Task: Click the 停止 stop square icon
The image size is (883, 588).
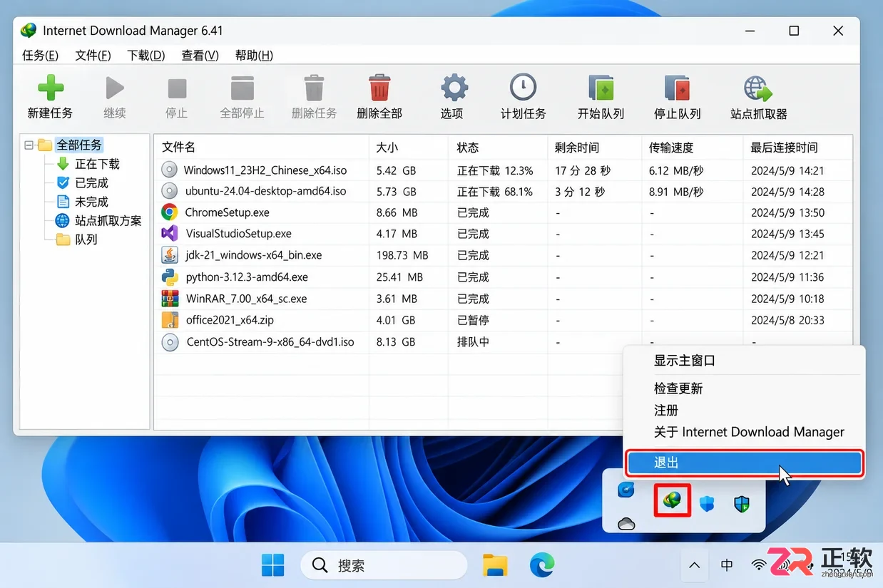Action: click(x=177, y=88)
